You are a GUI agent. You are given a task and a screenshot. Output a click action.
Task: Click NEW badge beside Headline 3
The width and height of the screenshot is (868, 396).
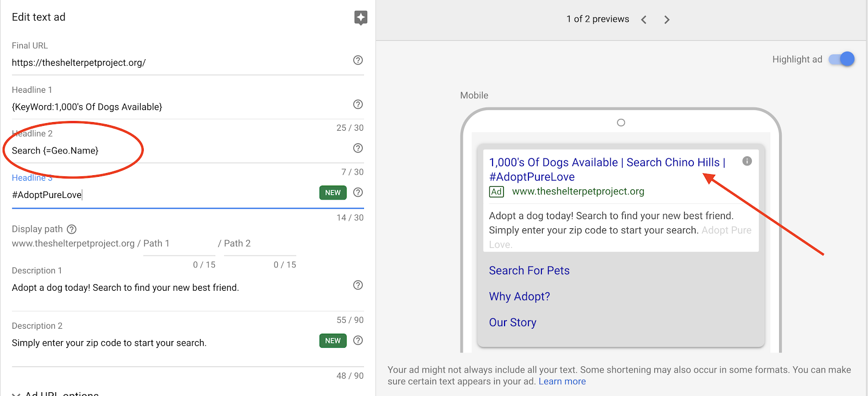pos(333,193)
